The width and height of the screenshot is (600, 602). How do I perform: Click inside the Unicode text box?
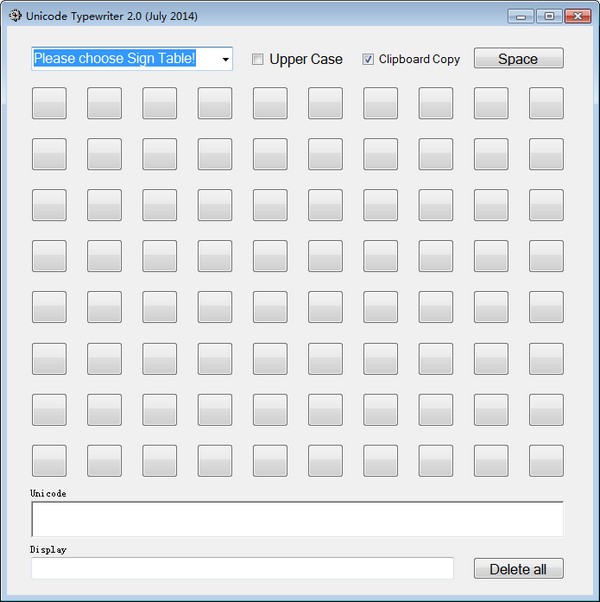[298, 519]
